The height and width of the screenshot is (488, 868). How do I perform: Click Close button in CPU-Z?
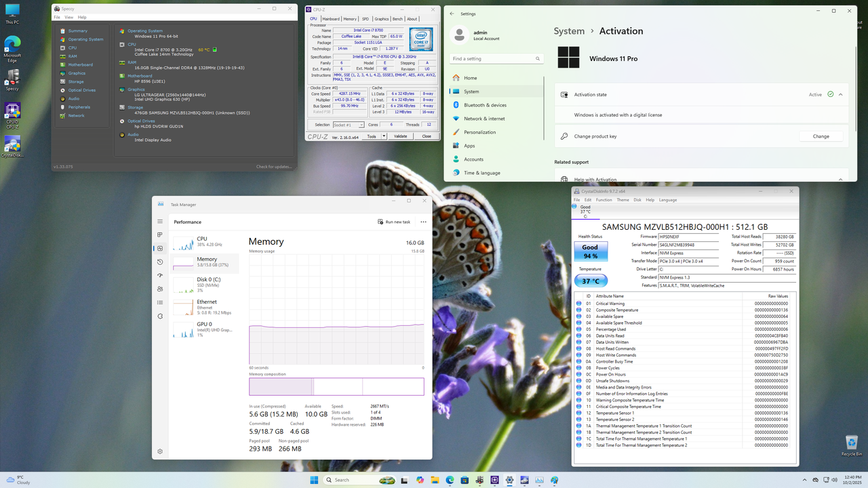[x=426, y=136]
